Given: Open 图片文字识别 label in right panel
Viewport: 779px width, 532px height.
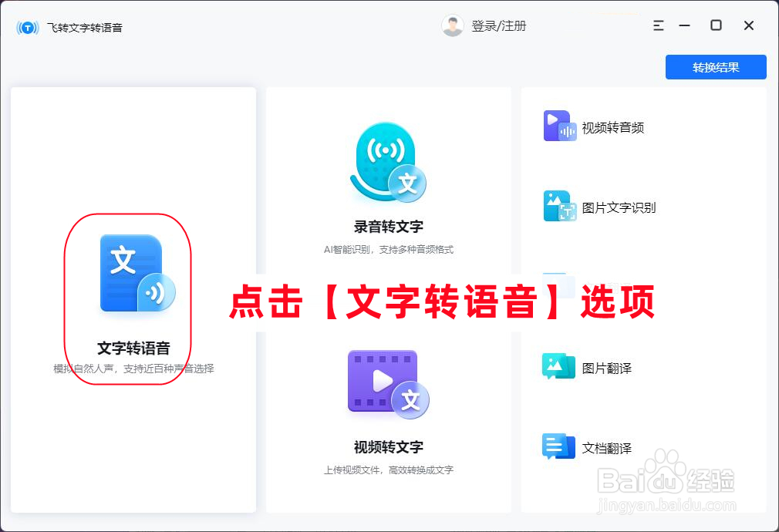Looking at the screenshot, I should tap(619, 207).
